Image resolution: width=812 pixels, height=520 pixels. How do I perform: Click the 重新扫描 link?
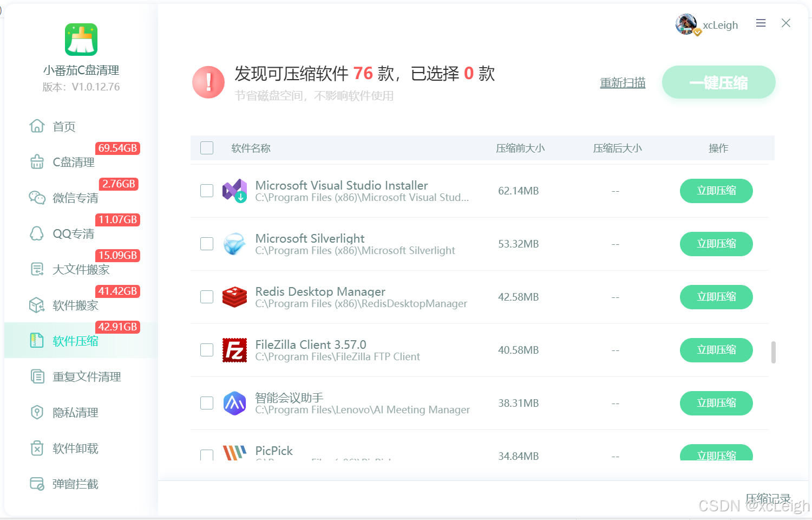(x=623, y=83)
